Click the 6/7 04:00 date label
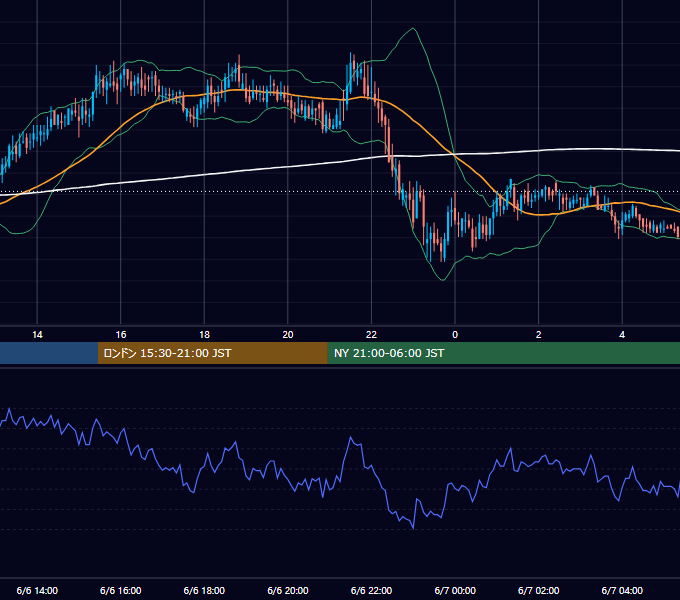680x600 pixels. pyautogui.click(x=622, y=590)
